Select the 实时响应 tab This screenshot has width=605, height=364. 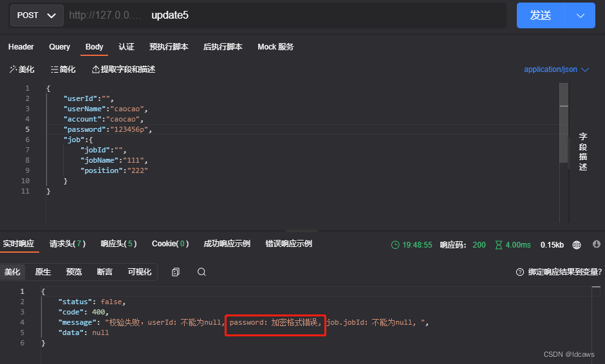(19, 244)
